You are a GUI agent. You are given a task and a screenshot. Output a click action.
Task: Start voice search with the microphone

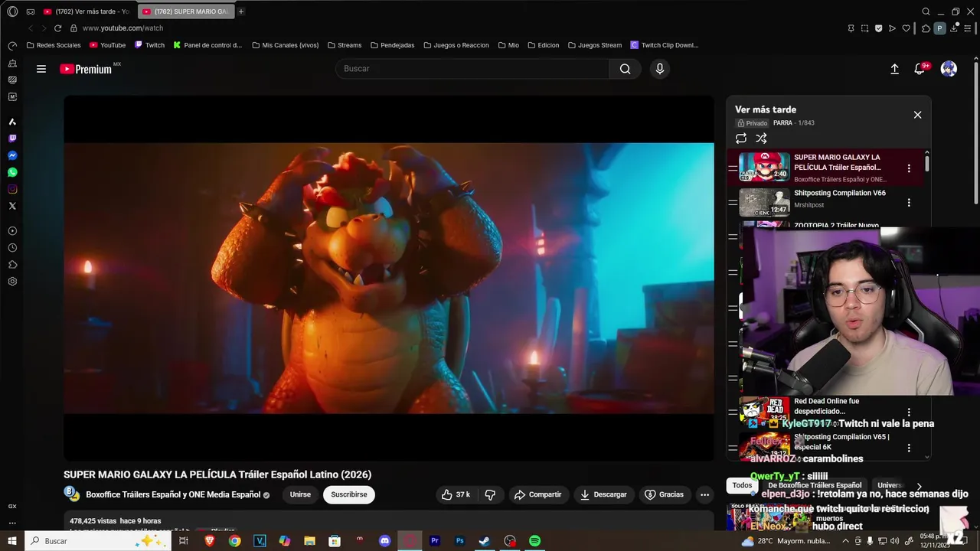(660, 69)
